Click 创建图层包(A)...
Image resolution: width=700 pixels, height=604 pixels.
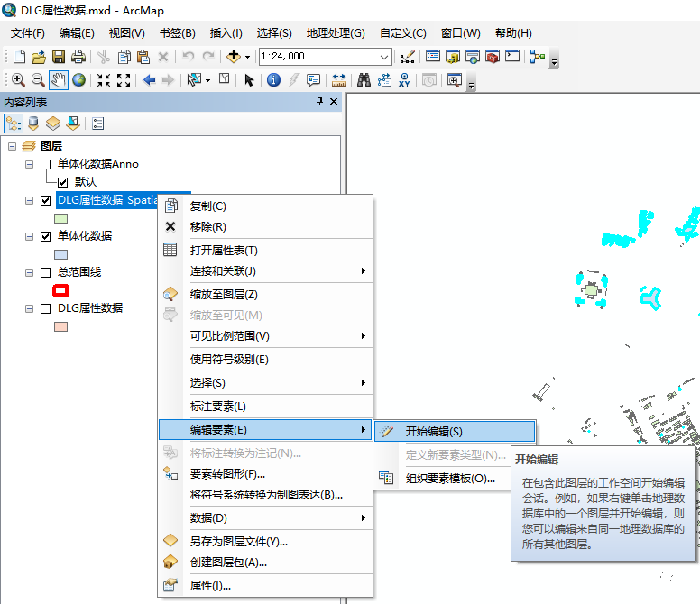[265, 562]
